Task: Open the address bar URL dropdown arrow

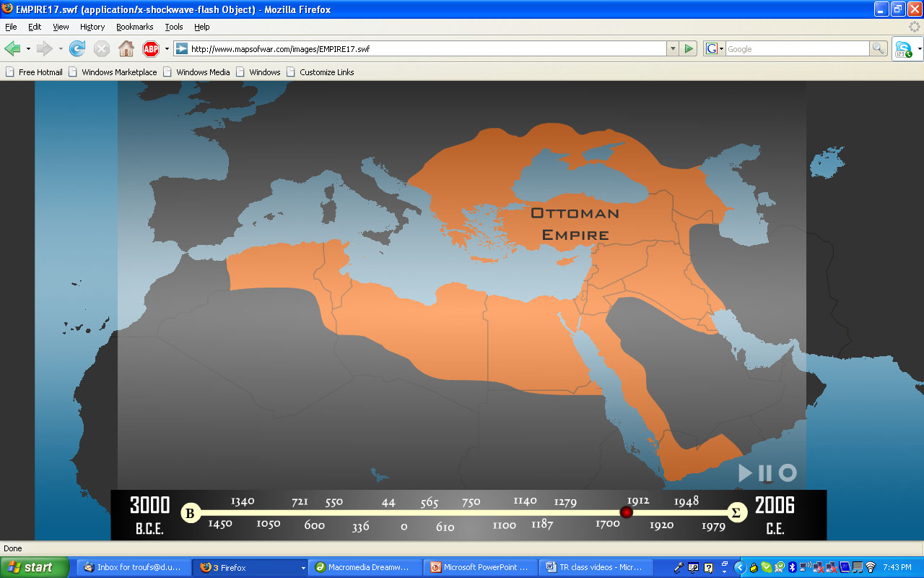Action: point(672,49)
